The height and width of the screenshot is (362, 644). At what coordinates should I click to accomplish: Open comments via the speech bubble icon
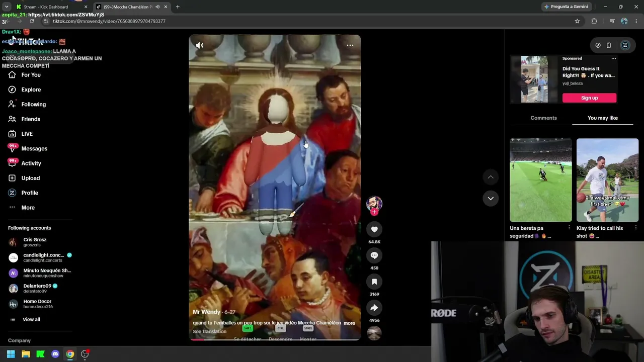coord(374,255)
